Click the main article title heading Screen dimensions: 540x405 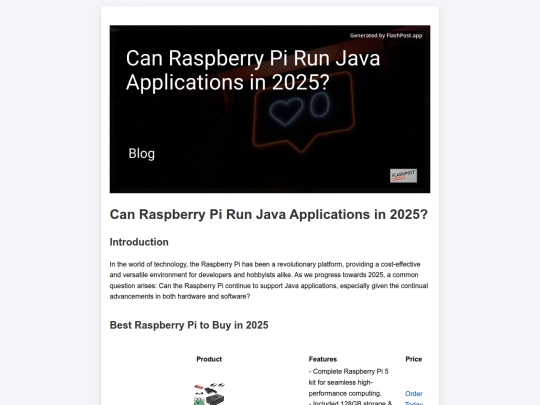coord(269,214)
